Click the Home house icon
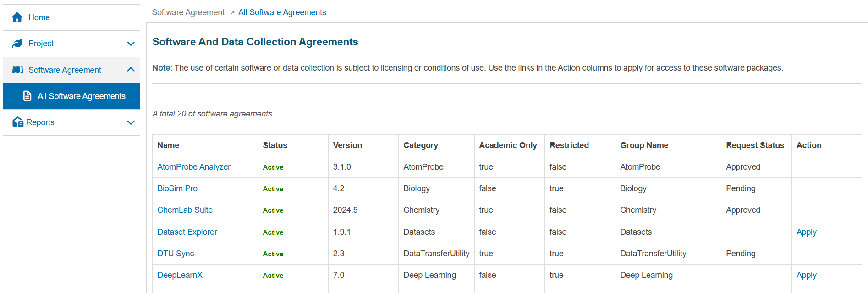Screen dimensions: 868x293 [17, 17]
